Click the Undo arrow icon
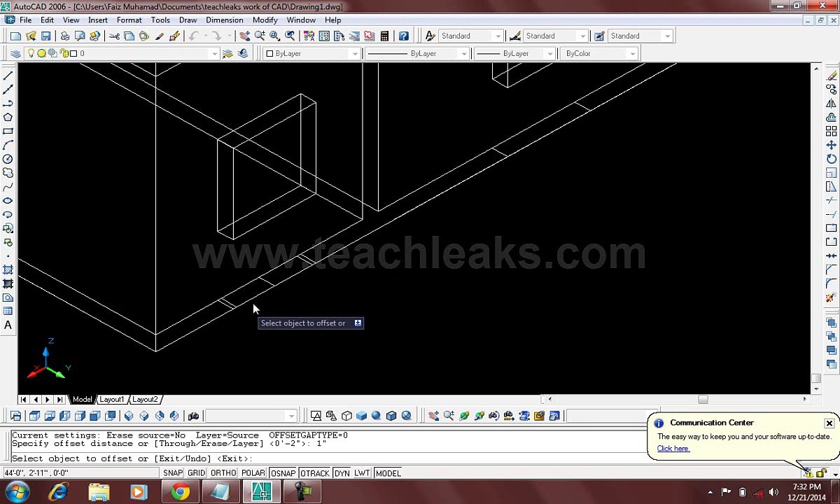840x504 pixels. [x=193, y=36]
